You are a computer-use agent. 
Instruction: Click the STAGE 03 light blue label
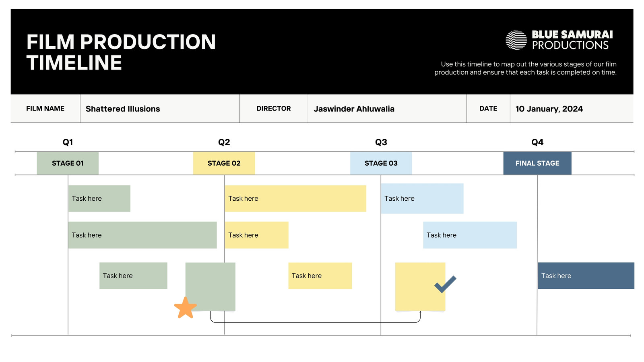381,163
